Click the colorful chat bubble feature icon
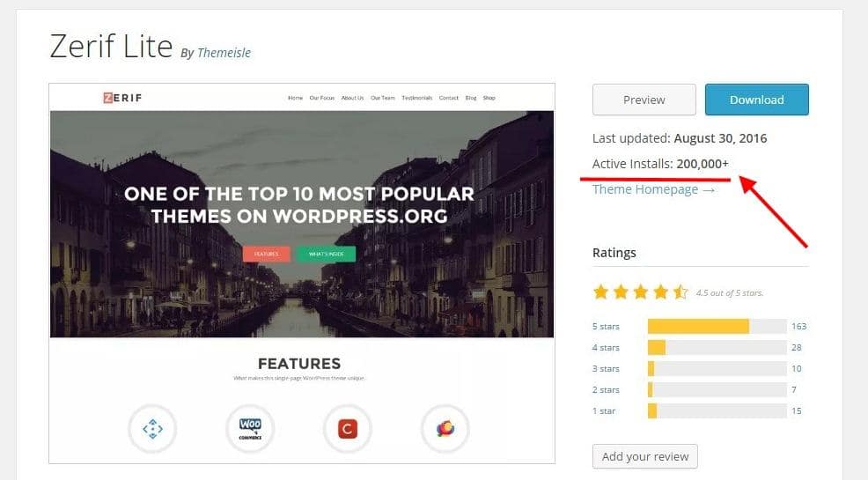This screenshot has height=480, width=868. (x=445, y=429)
